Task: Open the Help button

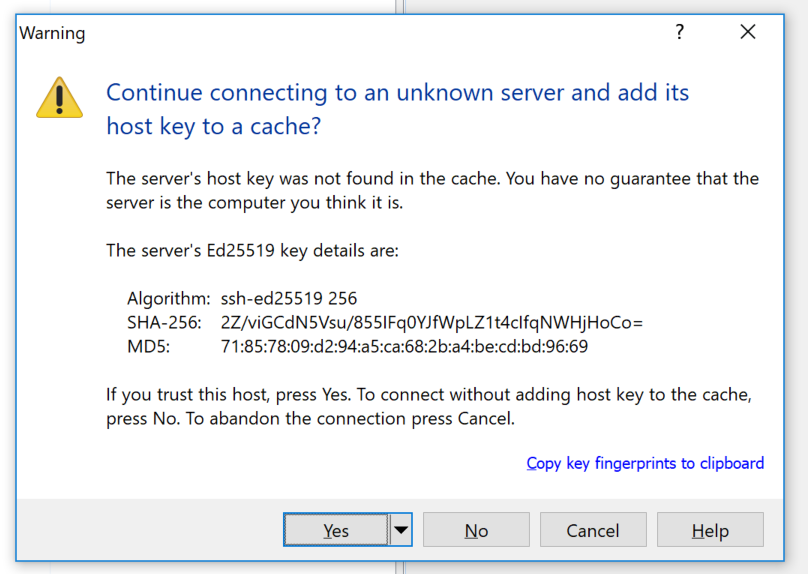Action: 710,530
